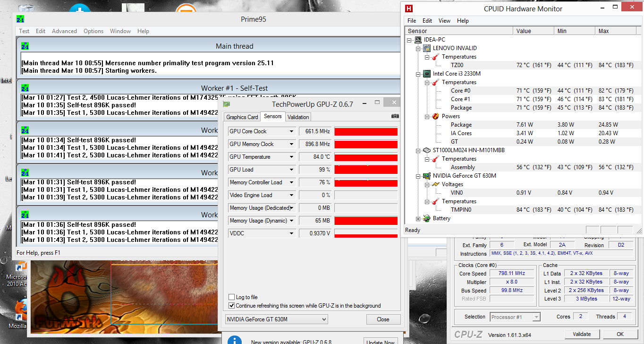The image size is (644, 344).
Task: Click the thermometer icon under ST1000LM024 HN-M101MBB
Action: 435,159
